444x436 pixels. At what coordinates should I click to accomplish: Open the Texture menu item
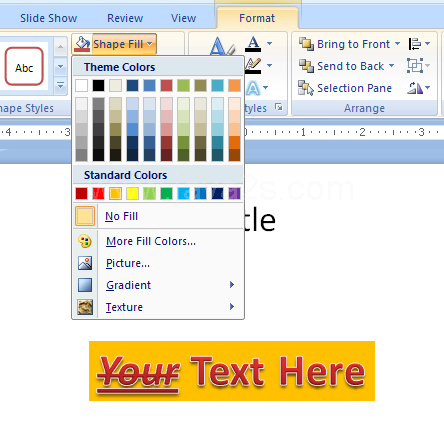click(x=158, y=307)
